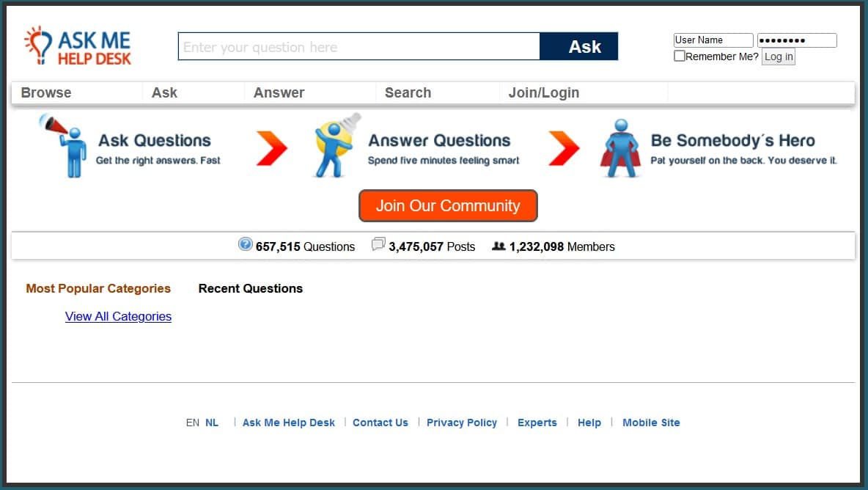The image size is (868, 490).
Task: Open the Browse menu
Action: coord(46,92)
